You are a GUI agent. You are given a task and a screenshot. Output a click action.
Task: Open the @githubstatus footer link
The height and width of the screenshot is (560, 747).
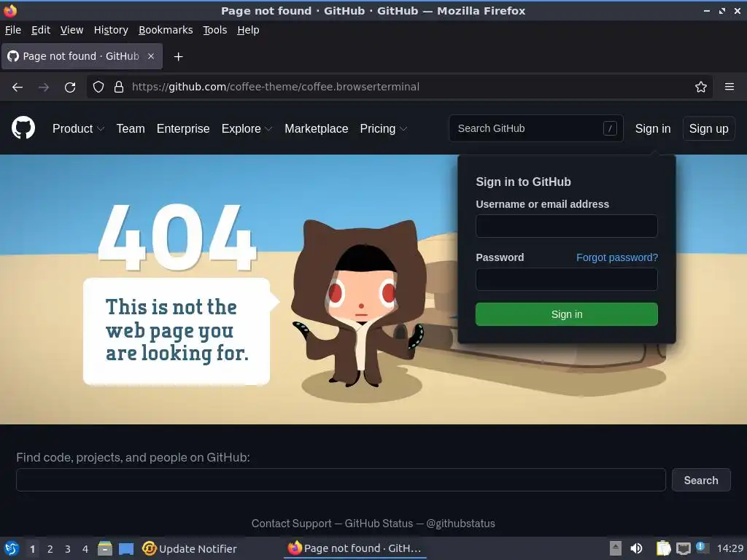click(x=461, y=524)
